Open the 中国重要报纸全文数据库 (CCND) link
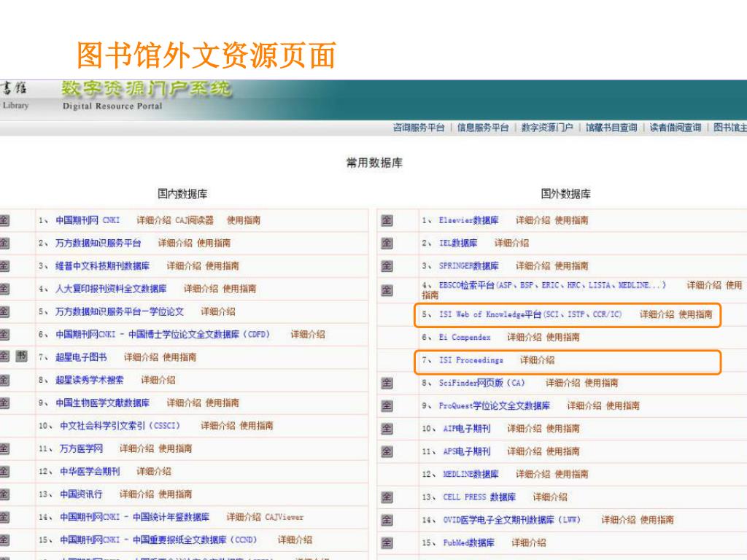Image resolution: width=747 pixels, height=560 pixels. tap(158, 540)
